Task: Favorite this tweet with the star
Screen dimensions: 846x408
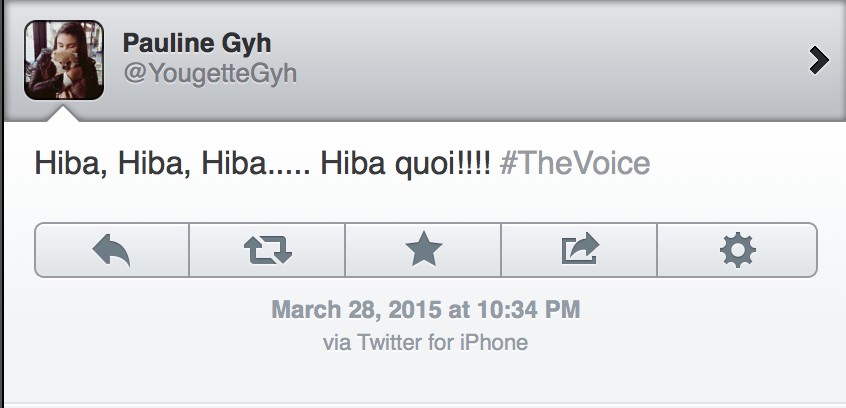Action: tap(423, 249)
